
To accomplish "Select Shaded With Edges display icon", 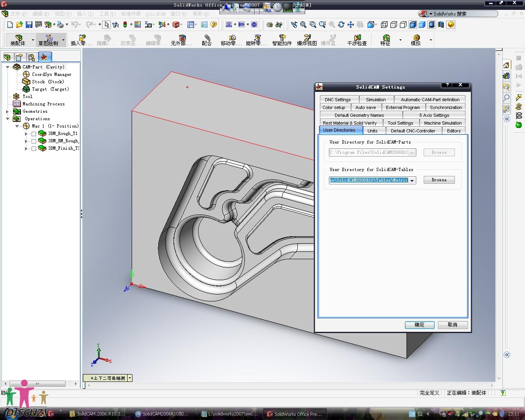I will [x=413, y=25].
